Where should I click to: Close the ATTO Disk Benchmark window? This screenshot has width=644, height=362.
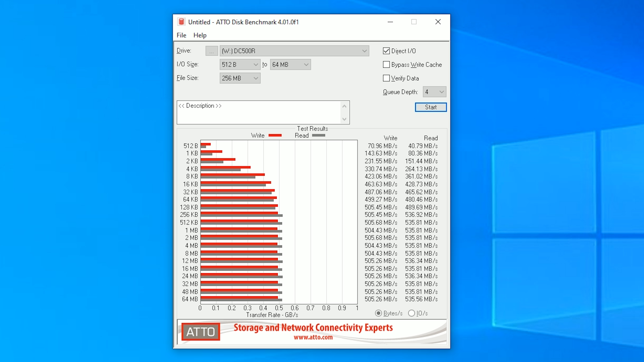(x=438, y=22)
